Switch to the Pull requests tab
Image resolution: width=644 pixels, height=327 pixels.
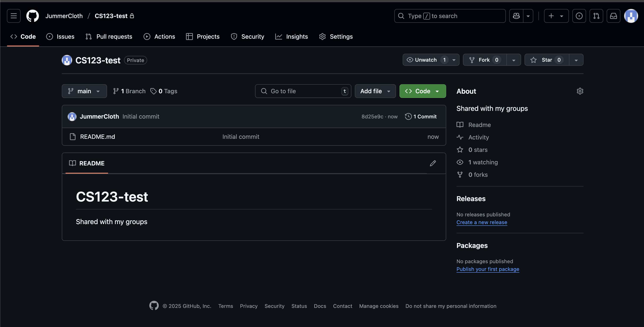(109, 37)
